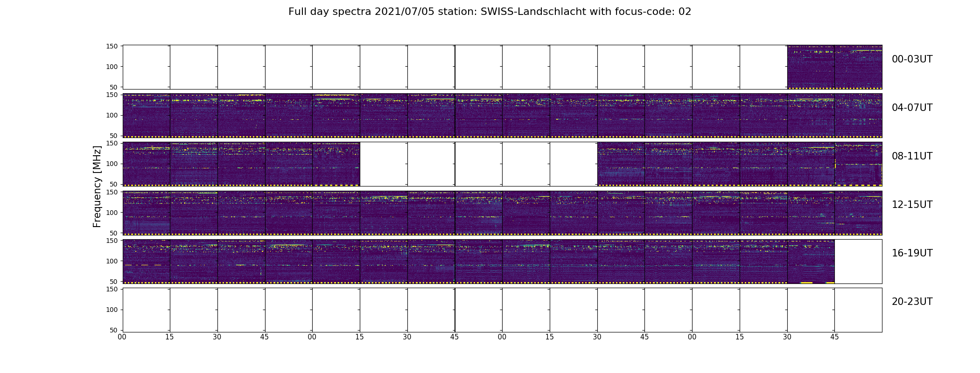
Task: Select the '20-23UT' row label
Action: 912,302
